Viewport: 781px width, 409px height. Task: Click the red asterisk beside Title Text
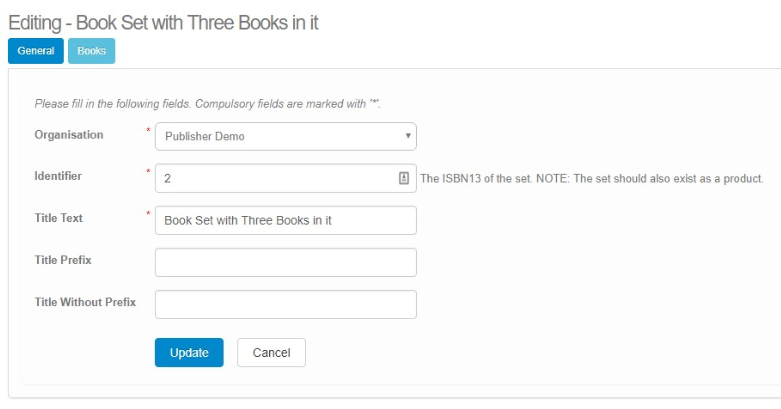coord(149,213)
